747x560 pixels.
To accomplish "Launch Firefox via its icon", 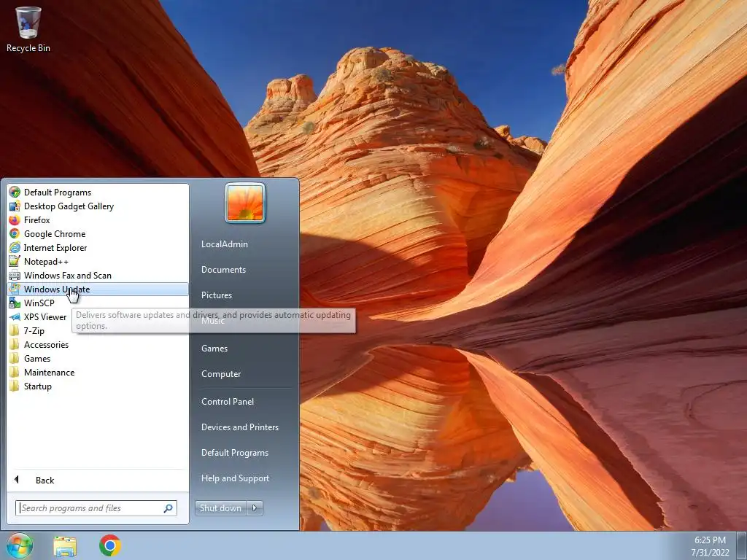I will [x=15, y=220].
